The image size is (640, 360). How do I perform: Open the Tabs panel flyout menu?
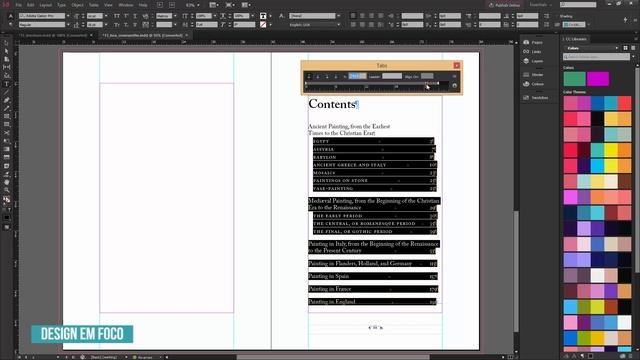click(454, 76)
